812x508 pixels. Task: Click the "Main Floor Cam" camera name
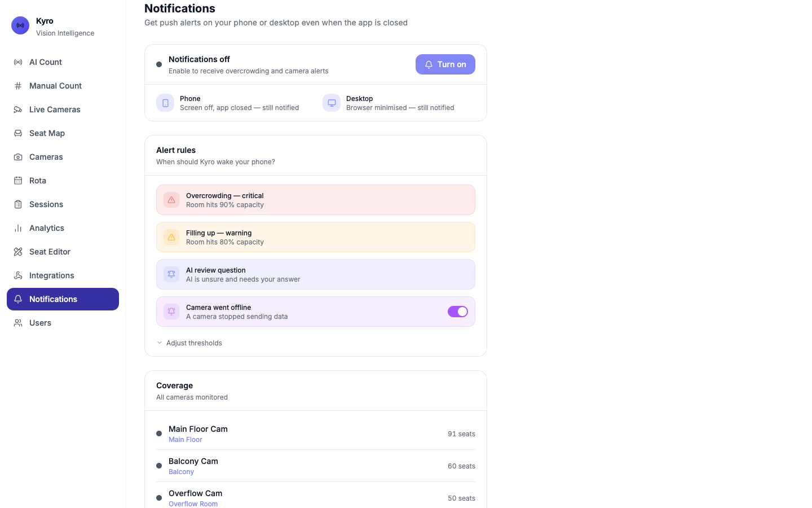[x=198, y=429]
